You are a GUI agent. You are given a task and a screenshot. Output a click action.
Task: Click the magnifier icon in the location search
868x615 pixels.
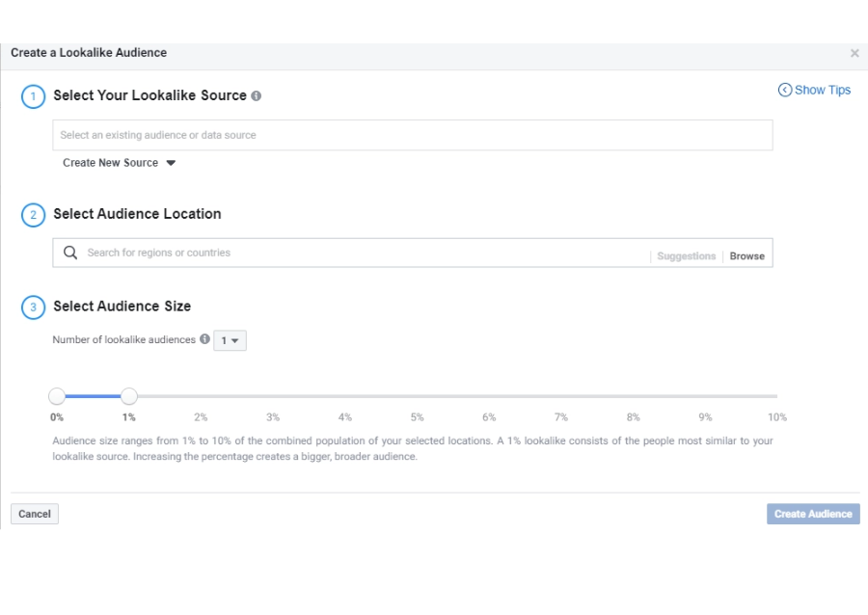coord(70,253)
